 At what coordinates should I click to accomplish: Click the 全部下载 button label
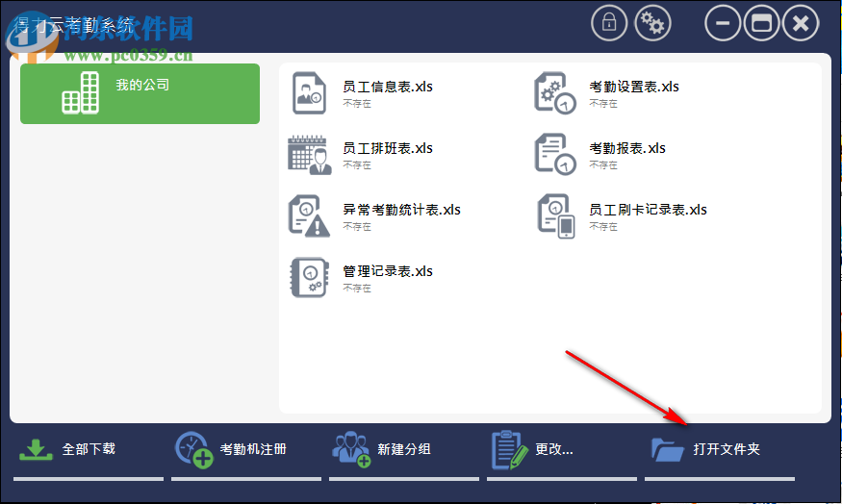click(89, 449)
